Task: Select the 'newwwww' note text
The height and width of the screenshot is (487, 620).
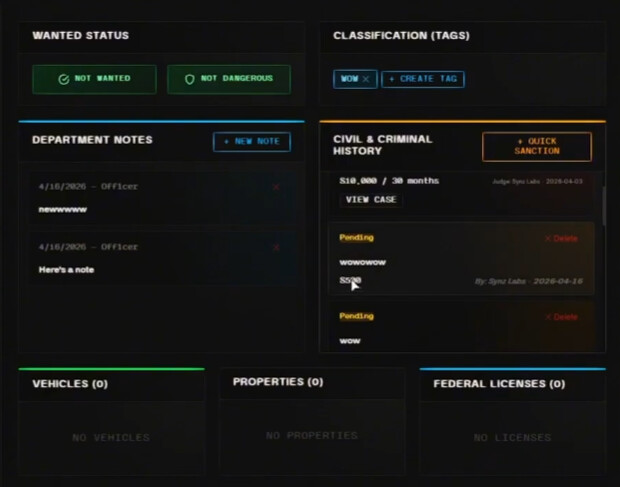Action: 62,210
